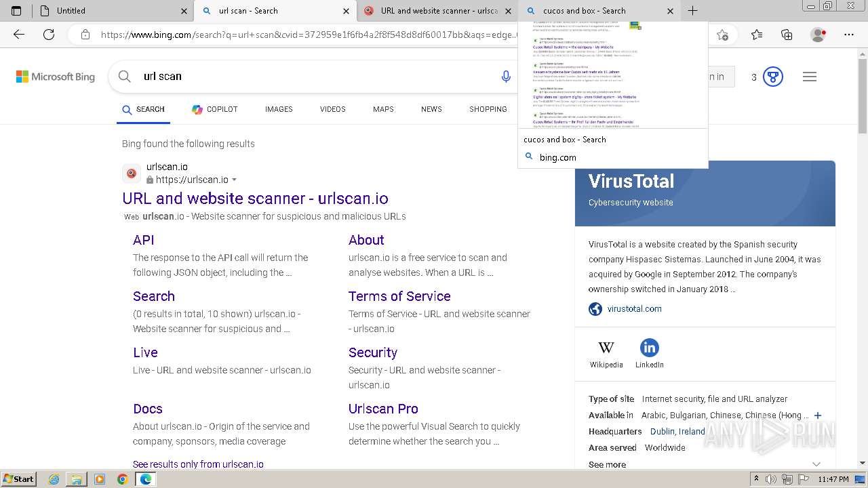Click the site lock icon
Viewport: 868px width, 488px height.
coord(85,35)
